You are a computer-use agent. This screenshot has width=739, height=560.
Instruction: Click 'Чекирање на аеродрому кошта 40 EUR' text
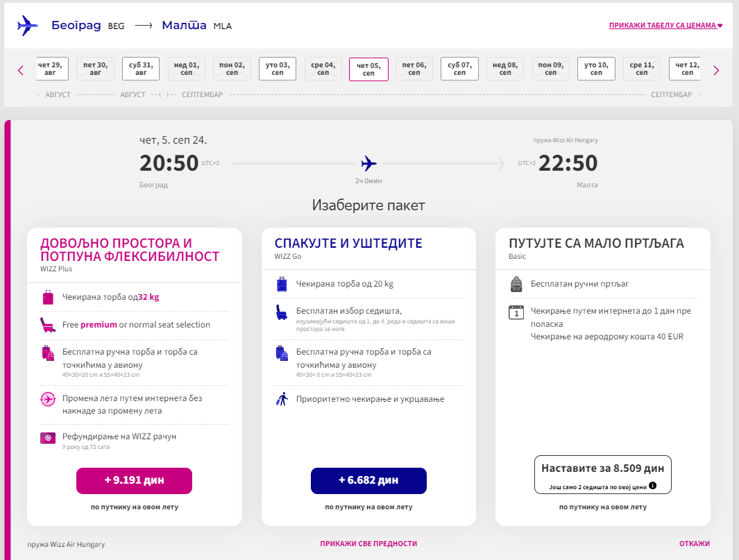coord(607,337)
